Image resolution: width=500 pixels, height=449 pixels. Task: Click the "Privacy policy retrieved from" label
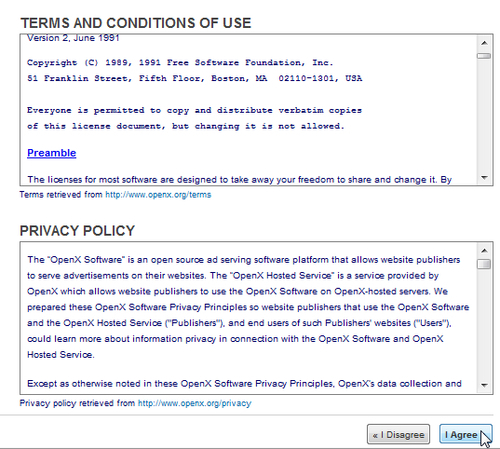(x=77, y=403)
